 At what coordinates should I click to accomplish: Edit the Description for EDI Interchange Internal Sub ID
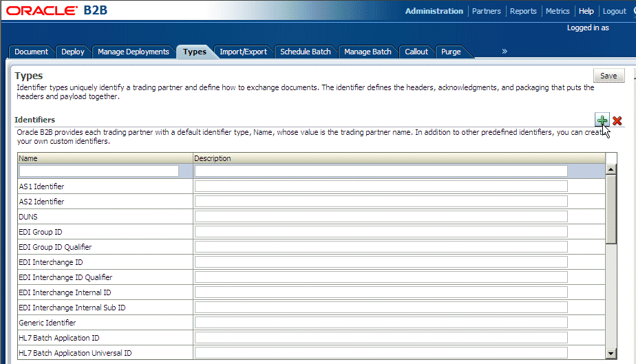[381, 308]
